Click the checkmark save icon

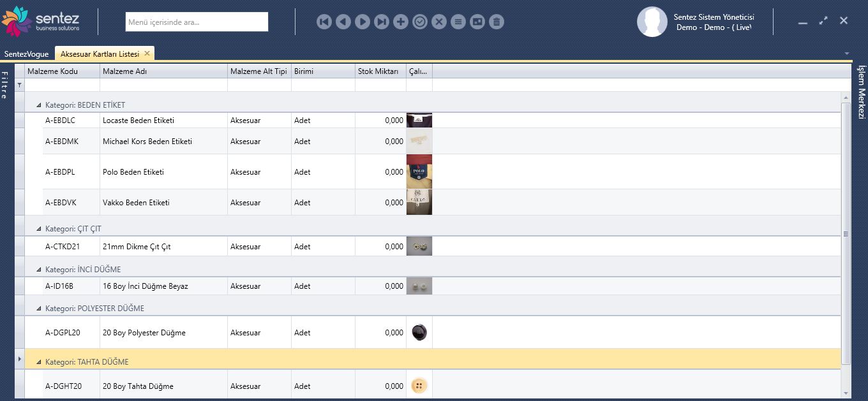click(419, 22)
